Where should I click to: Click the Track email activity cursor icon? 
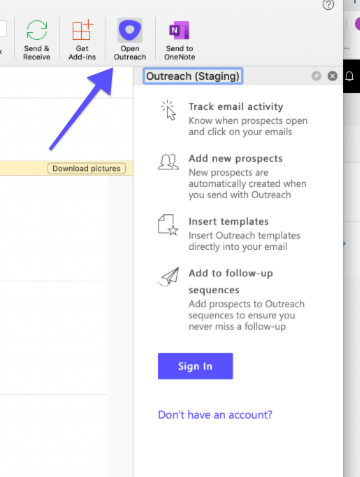[x=169, y=110]
